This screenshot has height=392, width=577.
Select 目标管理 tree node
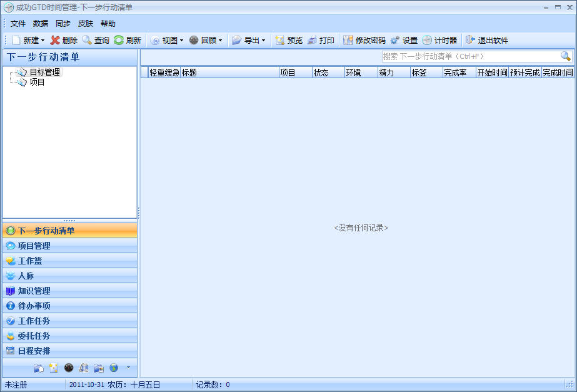[x=44, y=72]
